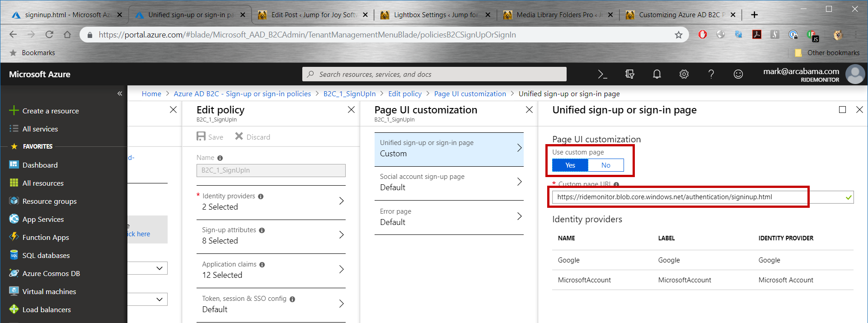
Task: Click the All resources grid icon
Action: pyautogui.click(x=14, y=183)
